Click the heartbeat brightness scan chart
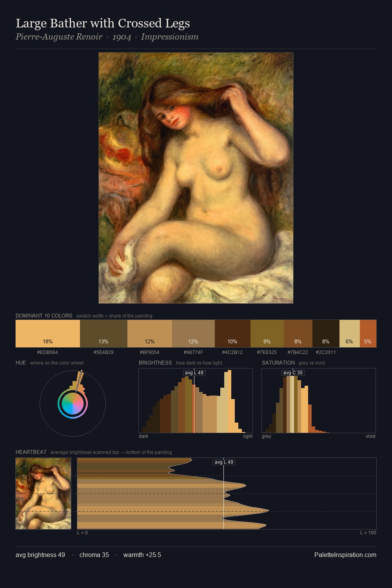The width and height of the screenshot is (392, 588). 227,494
